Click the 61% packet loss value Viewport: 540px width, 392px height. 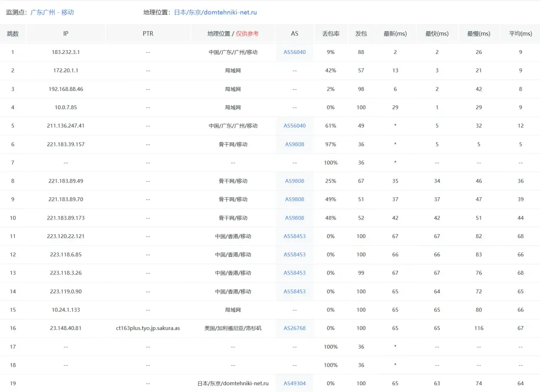(x=331, y=126)
